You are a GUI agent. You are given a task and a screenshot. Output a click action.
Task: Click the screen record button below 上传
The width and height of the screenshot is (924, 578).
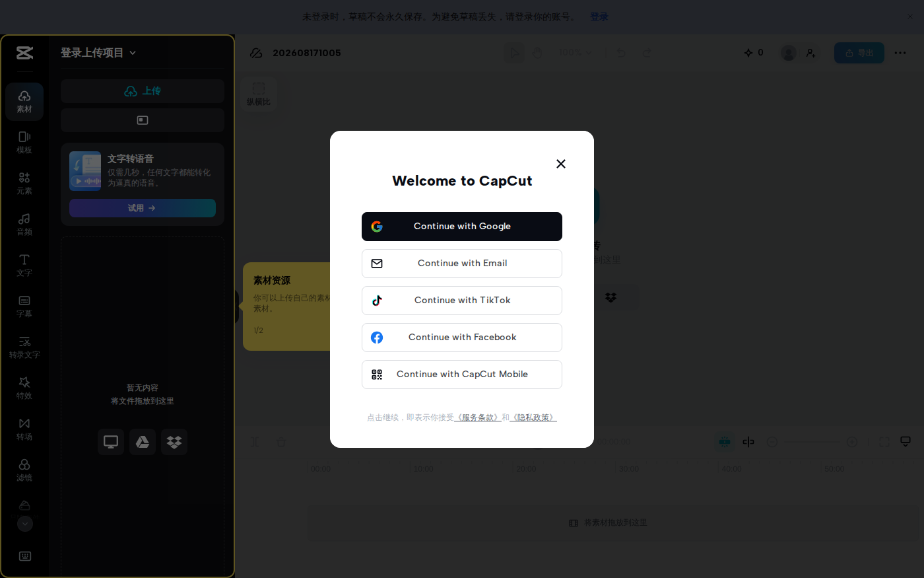143,120
